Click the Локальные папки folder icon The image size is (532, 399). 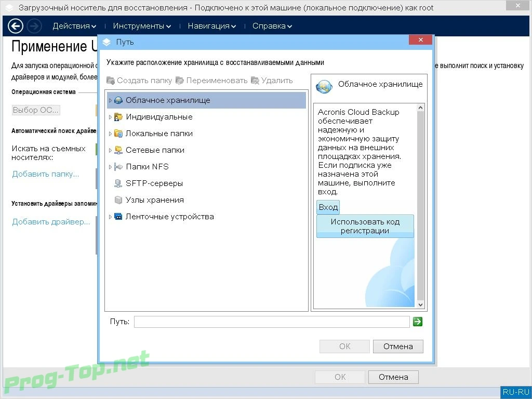[118, 134]
